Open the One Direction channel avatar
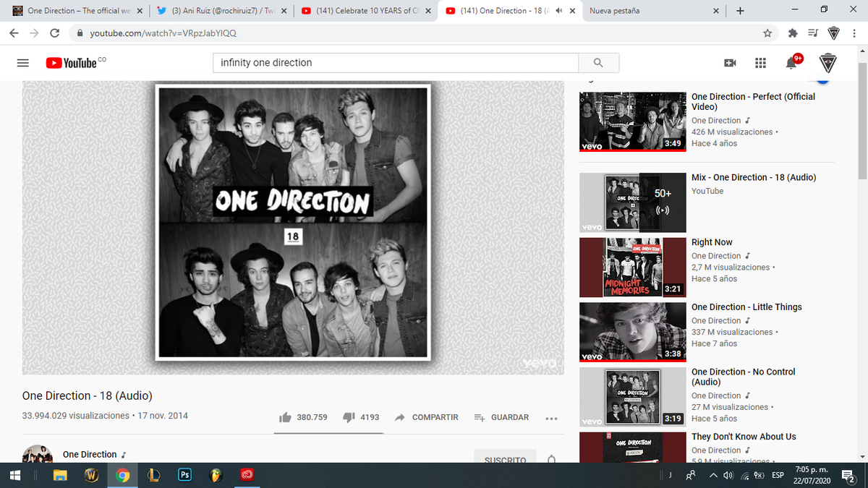Image resolution: width=868 pixels, height=488 pixels. 38,455
